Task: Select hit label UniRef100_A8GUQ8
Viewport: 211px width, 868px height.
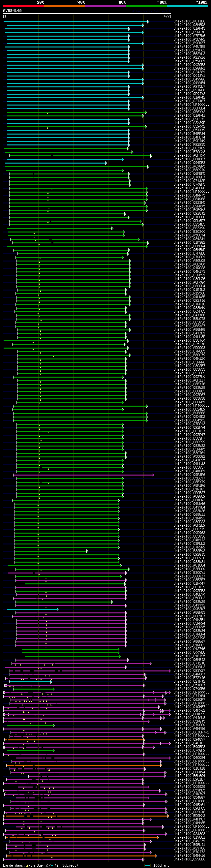Action: tap(189, 261)
